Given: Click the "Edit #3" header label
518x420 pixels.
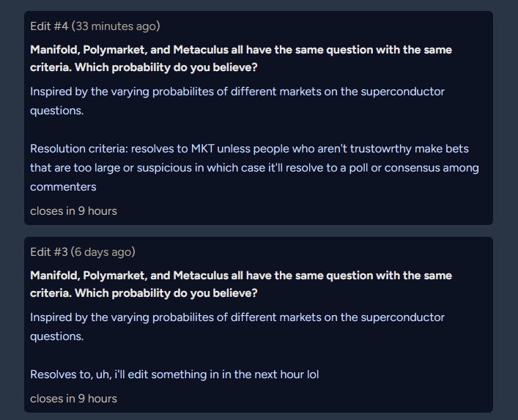Looking at the screenshot, I should 49,252.
